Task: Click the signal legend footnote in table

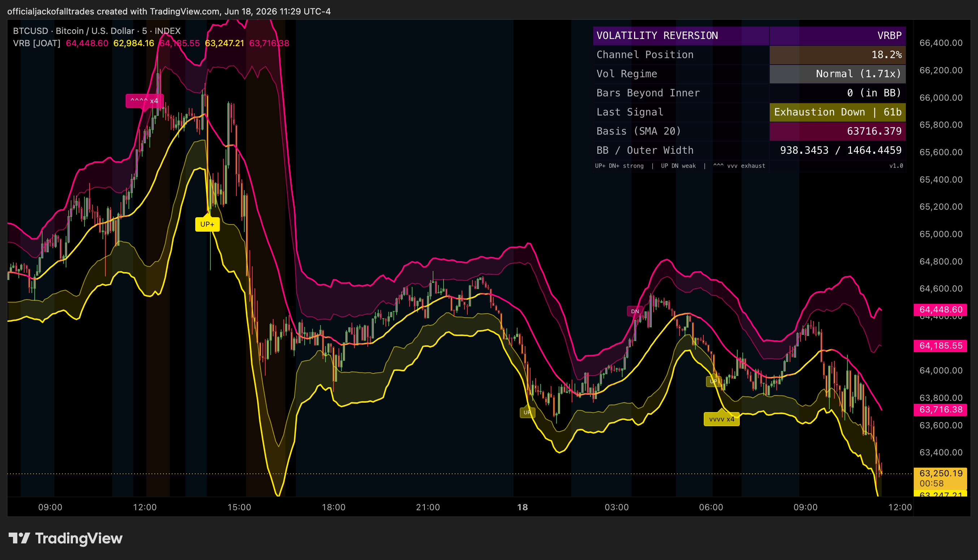Action: tap(680, 166)
